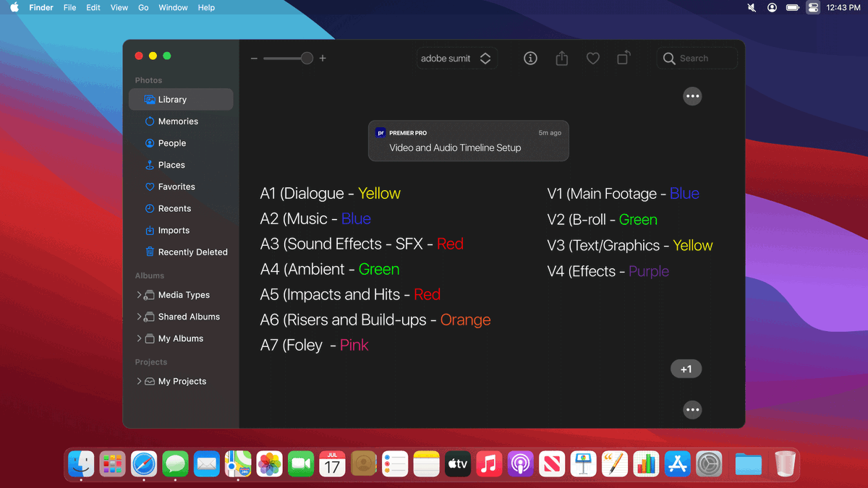The height and width of the screenshot is (488, 868).
Task: Open Podcasts from the Dock
Action: (521, 464)
